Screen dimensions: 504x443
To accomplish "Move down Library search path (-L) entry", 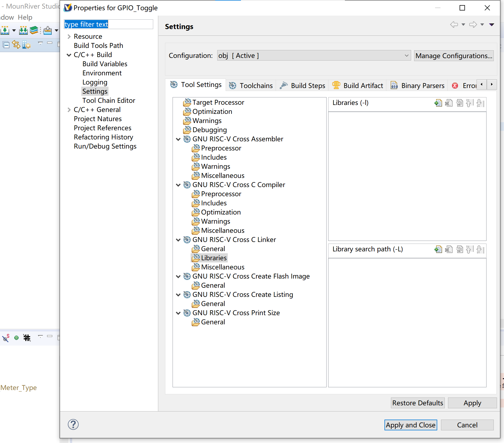I will pos(480,249).
